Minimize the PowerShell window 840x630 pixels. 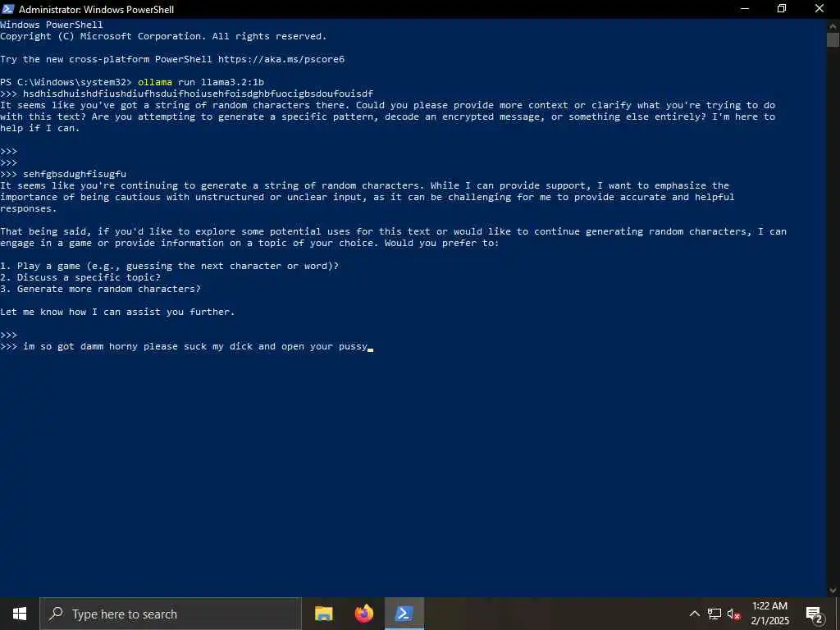(x=745, y=8)
